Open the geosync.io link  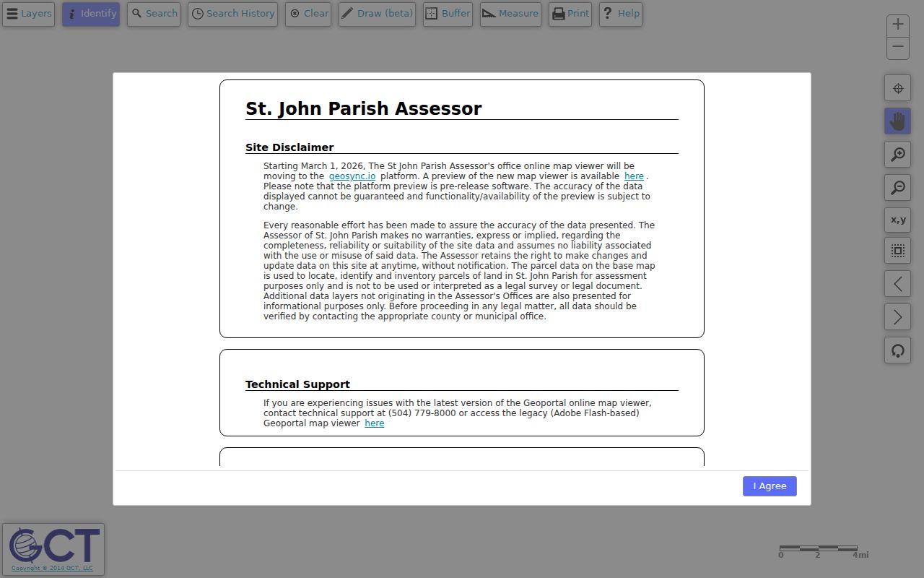[x=352, y=176]
